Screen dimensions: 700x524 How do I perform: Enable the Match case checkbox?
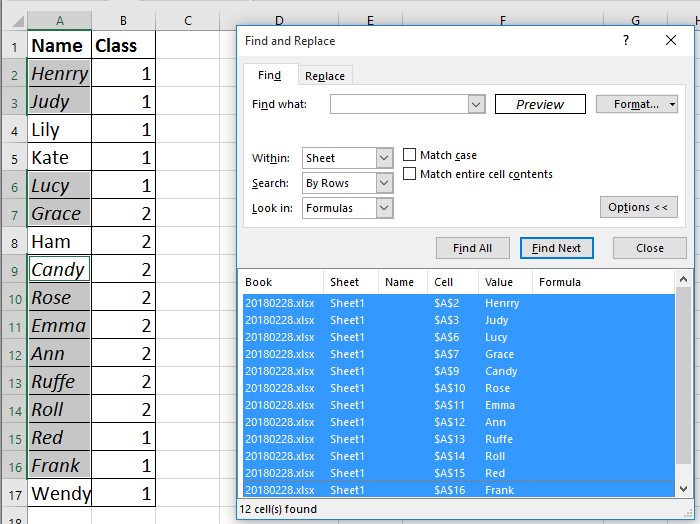click(x=410, y=155)
